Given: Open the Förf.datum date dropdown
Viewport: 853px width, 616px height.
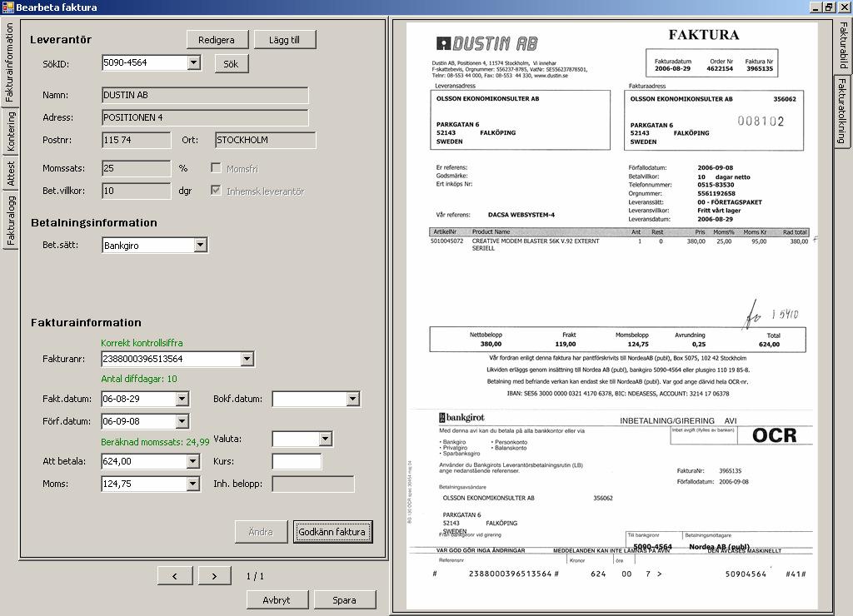Looking at the screenshot, I should [182, 421].
